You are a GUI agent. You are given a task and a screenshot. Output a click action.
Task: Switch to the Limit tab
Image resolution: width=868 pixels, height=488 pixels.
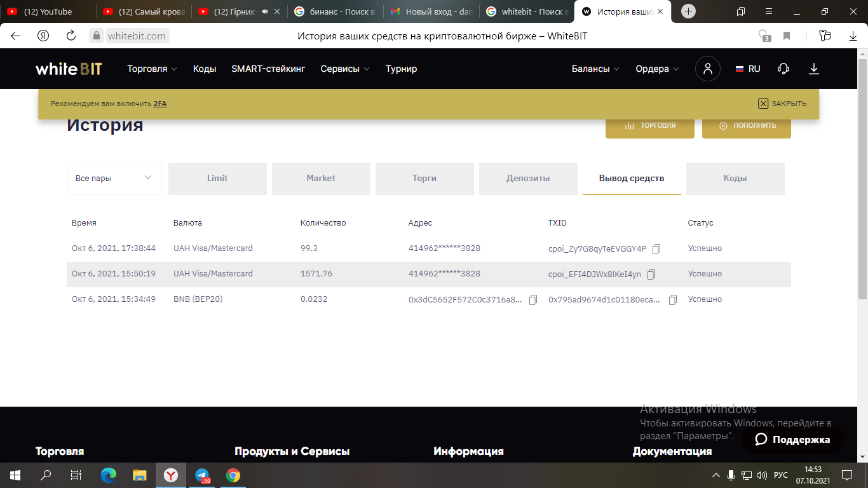click(217, 179)
